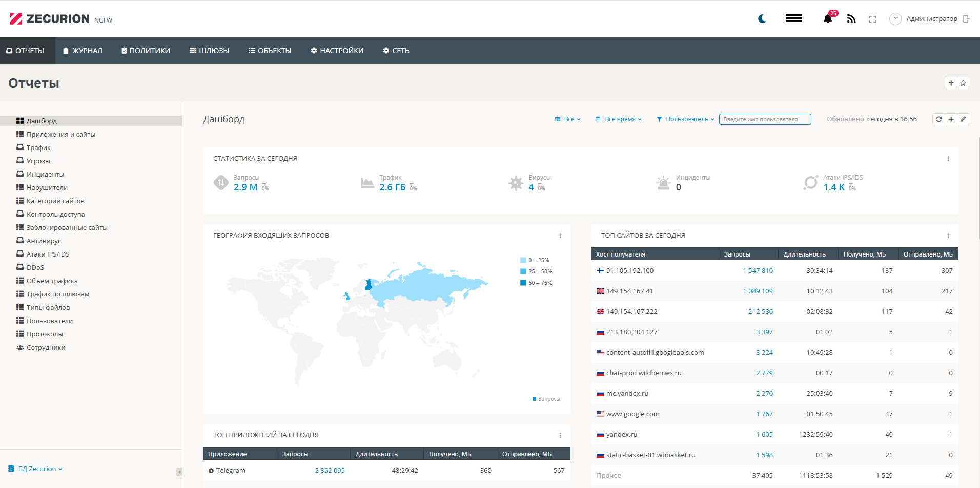Click the Запросы value 2.9 M
This screenshot has height=488, width=980.
pos(246,187)
